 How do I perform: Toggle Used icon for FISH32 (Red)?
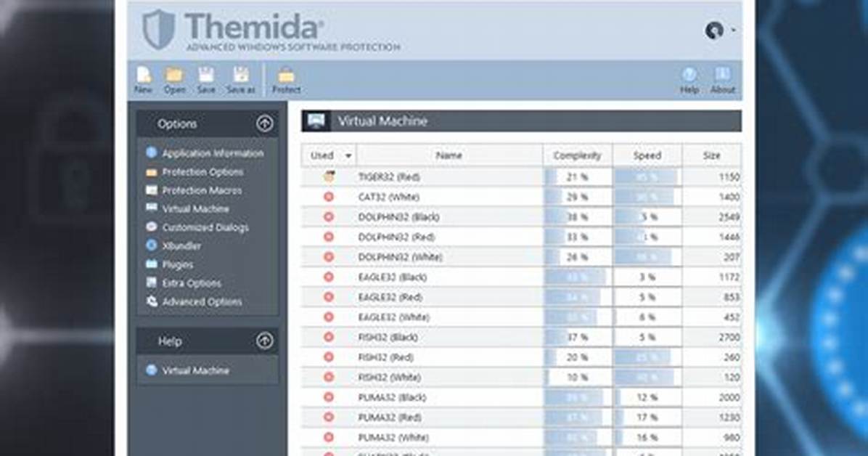(x=329, y=357)
